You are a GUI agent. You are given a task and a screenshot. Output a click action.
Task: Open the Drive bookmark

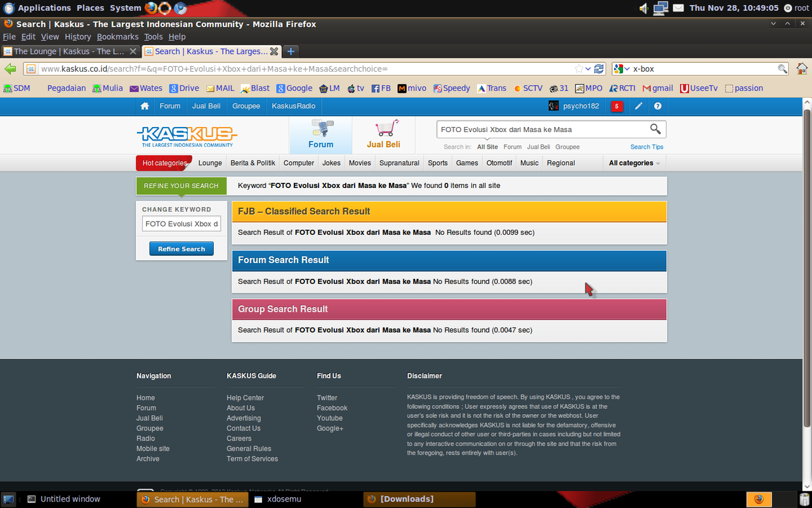pyautogui.click(x=184, y=88)
